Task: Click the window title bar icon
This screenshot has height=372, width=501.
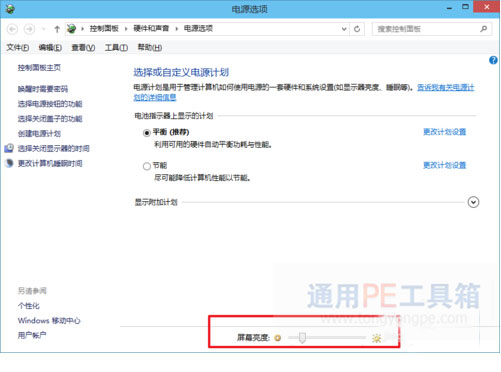Action: point(10,9)
